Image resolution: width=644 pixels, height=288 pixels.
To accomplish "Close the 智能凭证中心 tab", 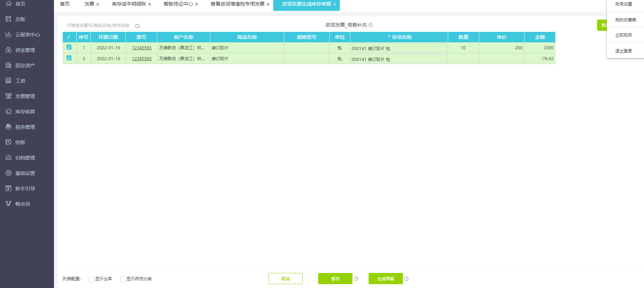I will click(x=197, y=4).
